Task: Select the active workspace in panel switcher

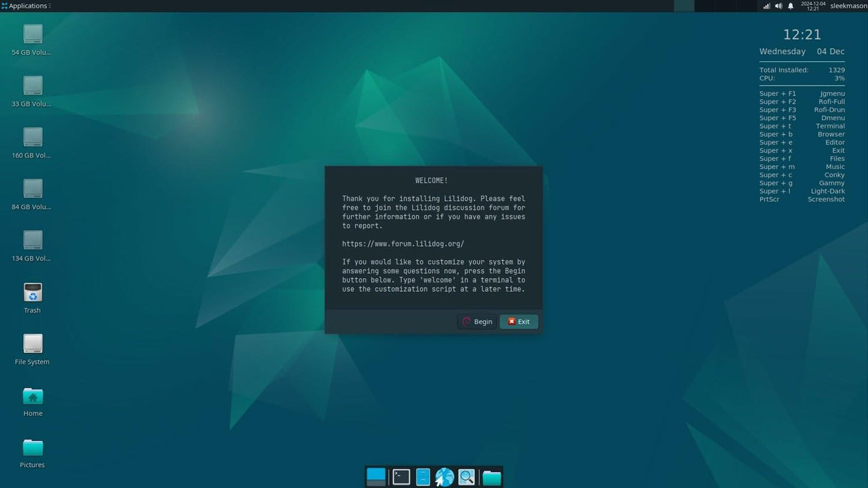Action: (x=684, y=6)
